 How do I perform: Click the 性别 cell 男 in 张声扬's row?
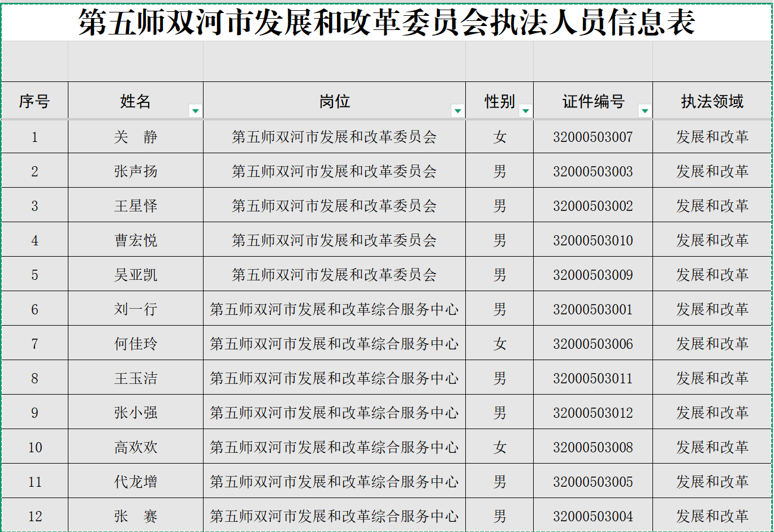point(500,171)
